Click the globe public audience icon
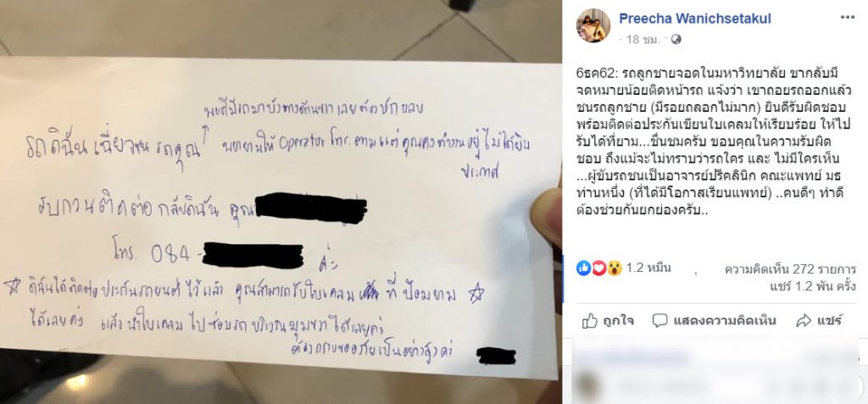Screen dimensions: 868x404 click(x=676, y=39)
